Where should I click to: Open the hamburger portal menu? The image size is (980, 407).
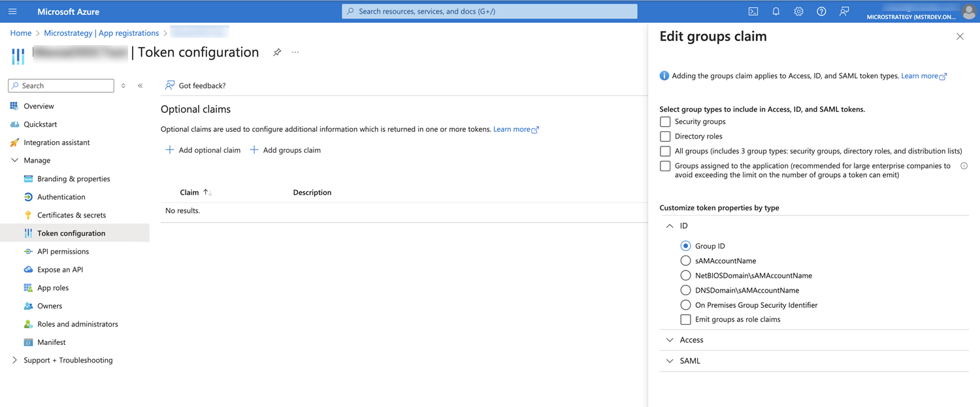click(12, 12)
